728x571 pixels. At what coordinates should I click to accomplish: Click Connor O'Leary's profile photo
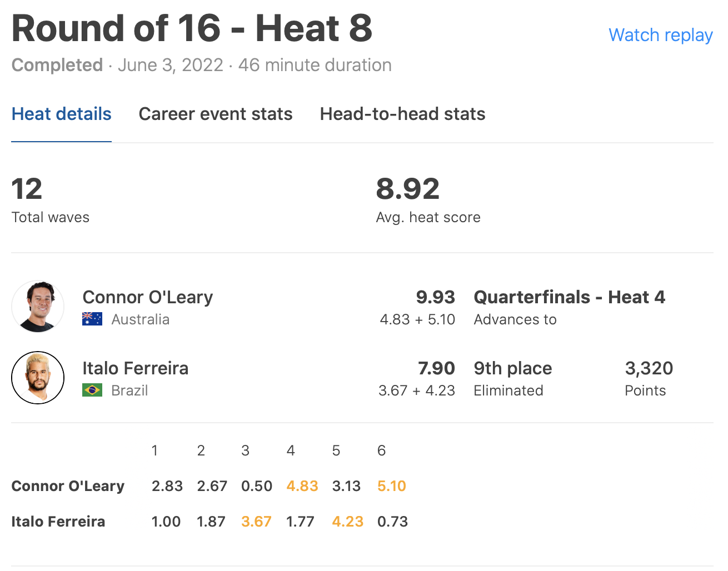coord(38,307)
